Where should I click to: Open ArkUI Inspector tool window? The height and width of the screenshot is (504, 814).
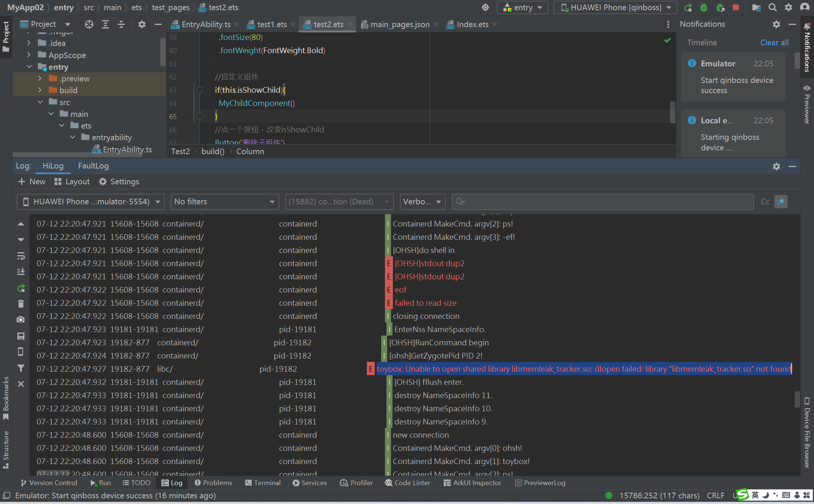[x=472, y=483]
